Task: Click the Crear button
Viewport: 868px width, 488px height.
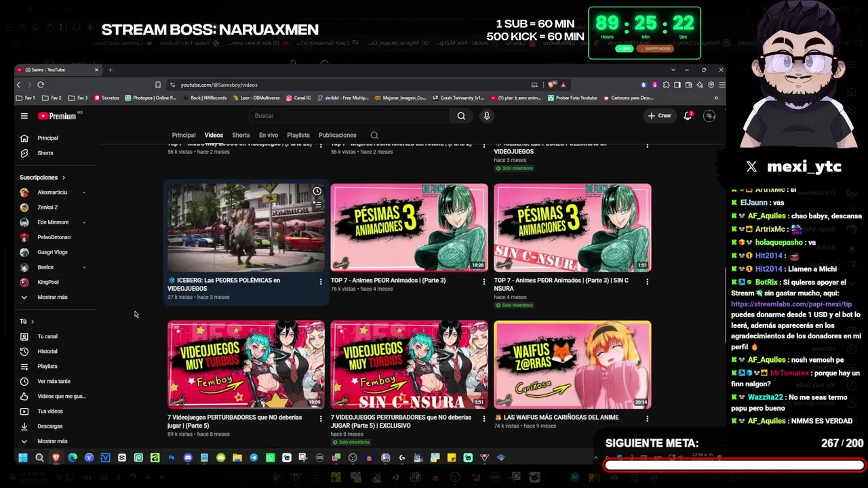Action: [x=659, y=116]
